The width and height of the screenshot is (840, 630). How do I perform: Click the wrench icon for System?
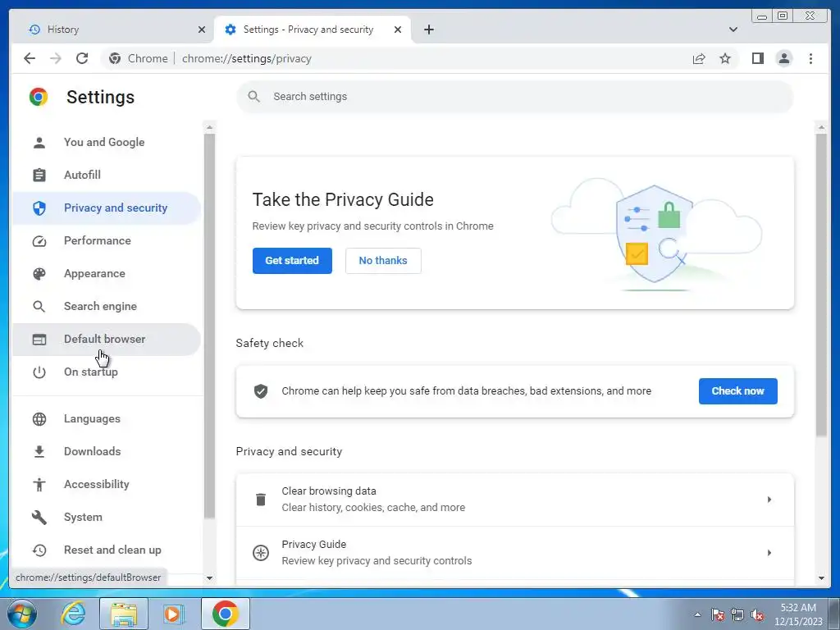pyautogui.click(x=39, y=517)
